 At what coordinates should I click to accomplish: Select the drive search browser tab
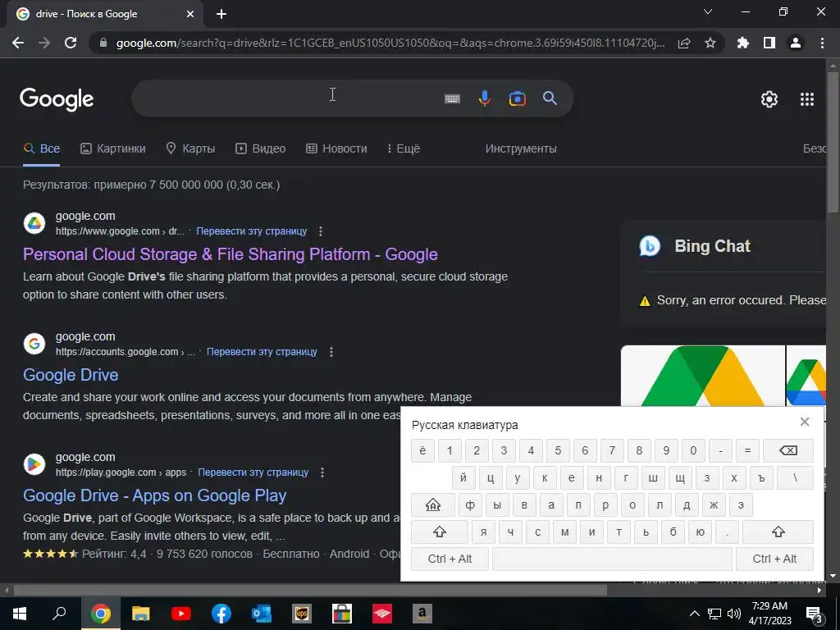104,14
